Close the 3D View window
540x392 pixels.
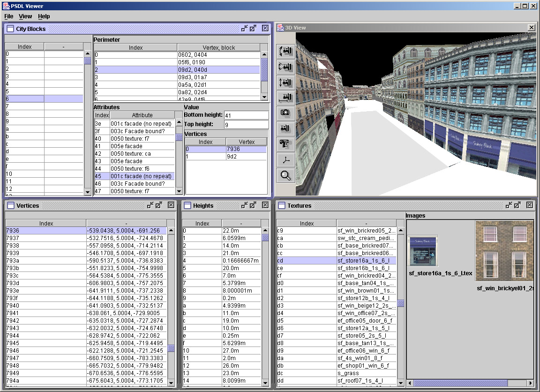point(531,28)
